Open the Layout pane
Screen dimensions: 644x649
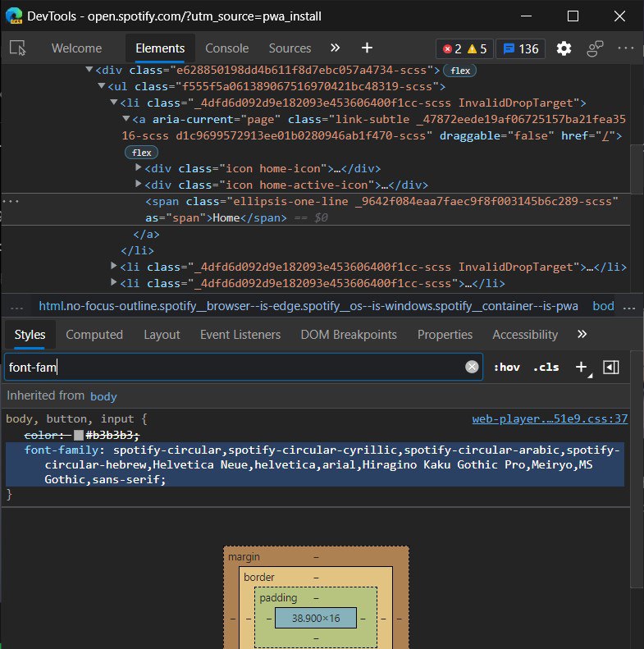click(x=162, y=335)
